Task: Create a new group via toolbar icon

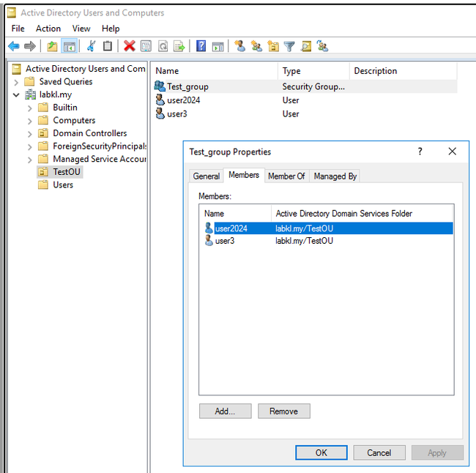Action: click(256, 46)
